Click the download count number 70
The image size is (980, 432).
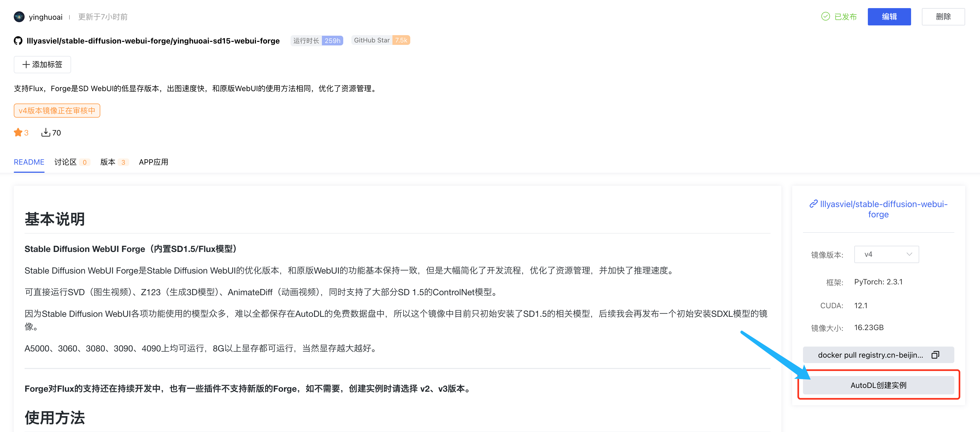[x=56, y=132]
